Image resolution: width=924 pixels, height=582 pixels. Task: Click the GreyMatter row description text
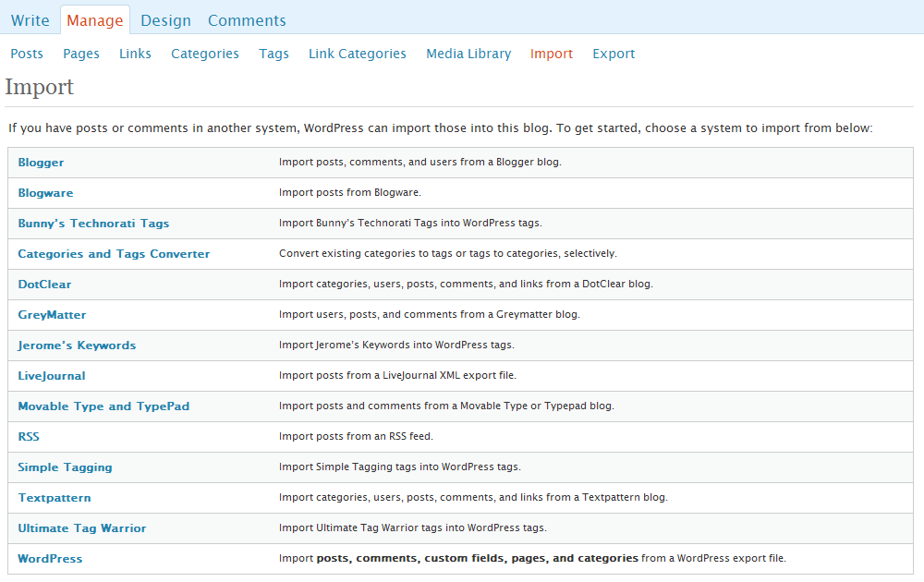[x=430, y=315]
